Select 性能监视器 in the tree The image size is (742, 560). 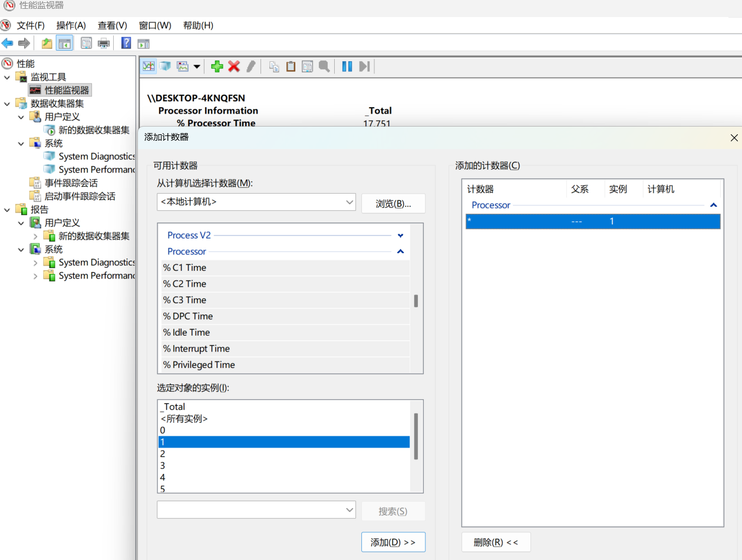point(67,90)
